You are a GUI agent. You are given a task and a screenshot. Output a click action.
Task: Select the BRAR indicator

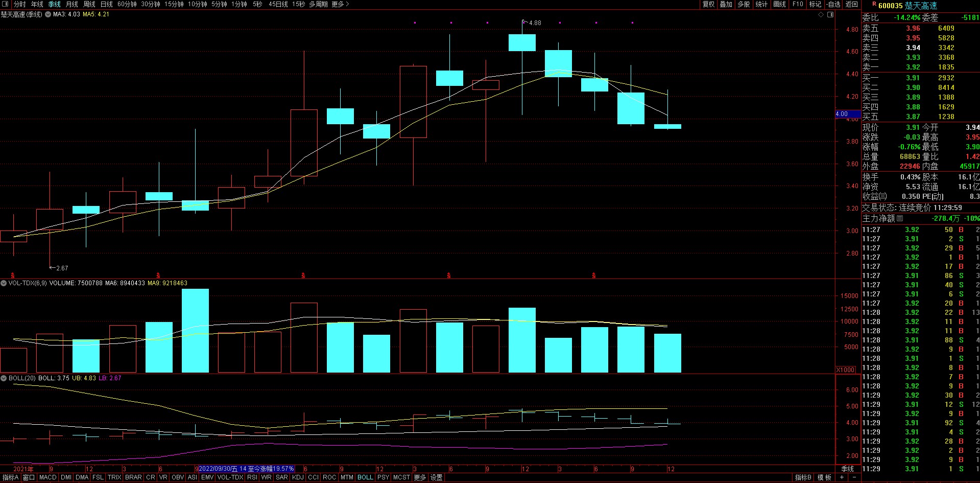[133, 477]
